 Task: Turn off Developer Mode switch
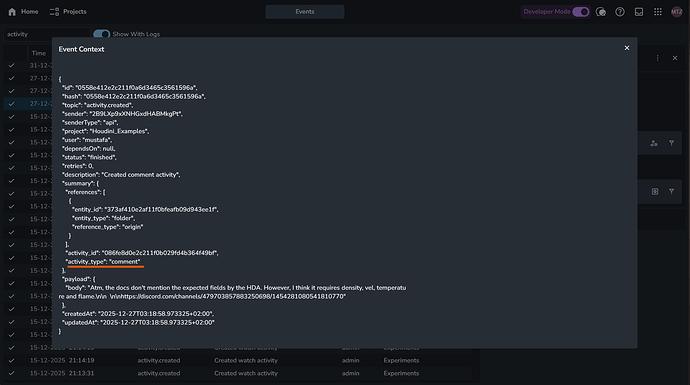580,12
